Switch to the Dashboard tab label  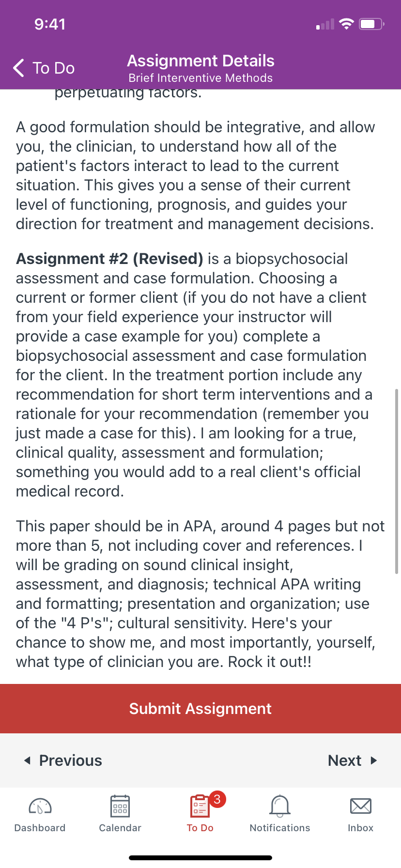click(40, 828)
